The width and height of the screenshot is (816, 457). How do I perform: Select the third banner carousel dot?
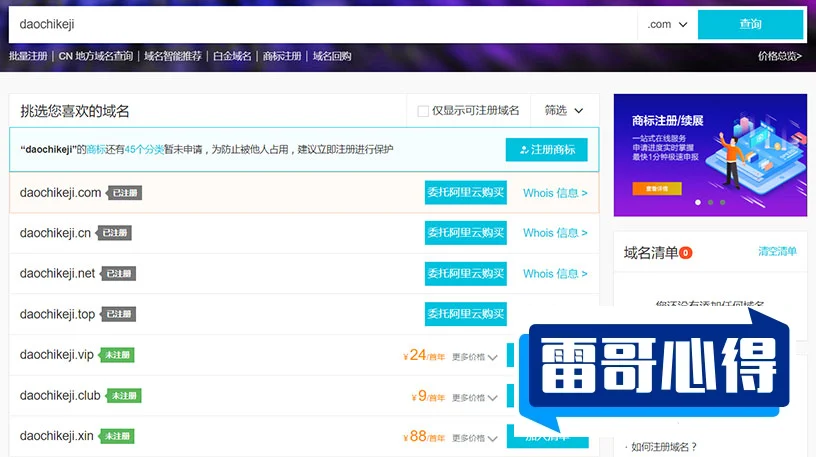coord(722,202)
